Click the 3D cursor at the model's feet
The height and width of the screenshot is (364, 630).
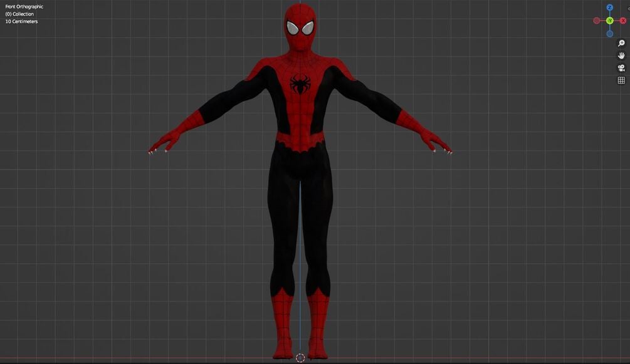pos(300,358)
